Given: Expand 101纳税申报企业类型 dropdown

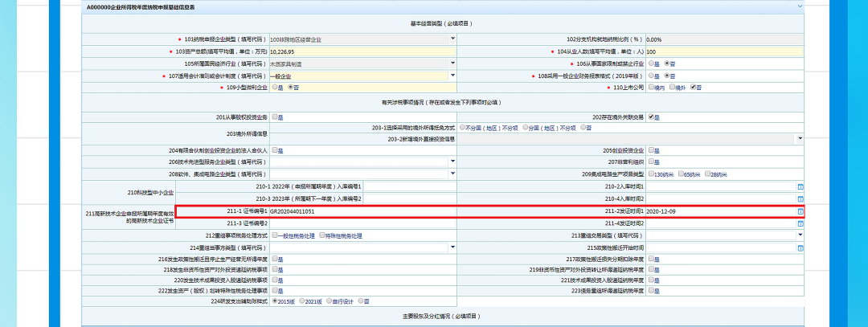Looking at the screenshot, I should [x=452, y=39].
